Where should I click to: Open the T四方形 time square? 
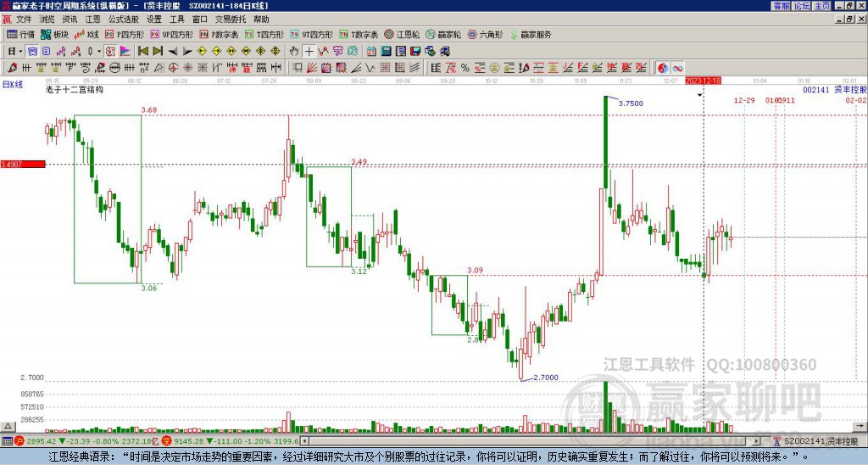click(264, 34)
